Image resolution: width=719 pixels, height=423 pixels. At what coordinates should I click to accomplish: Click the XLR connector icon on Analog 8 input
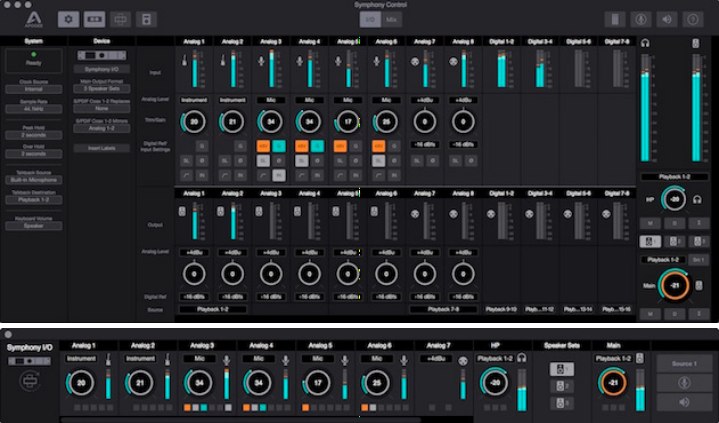point(454,61)
